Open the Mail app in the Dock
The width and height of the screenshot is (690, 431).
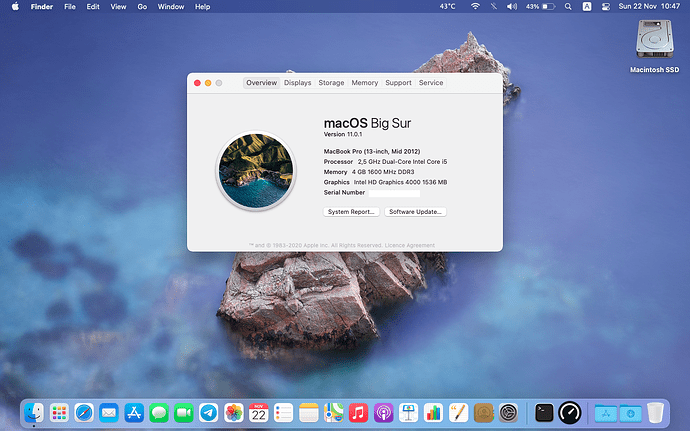tap(109, 413)
